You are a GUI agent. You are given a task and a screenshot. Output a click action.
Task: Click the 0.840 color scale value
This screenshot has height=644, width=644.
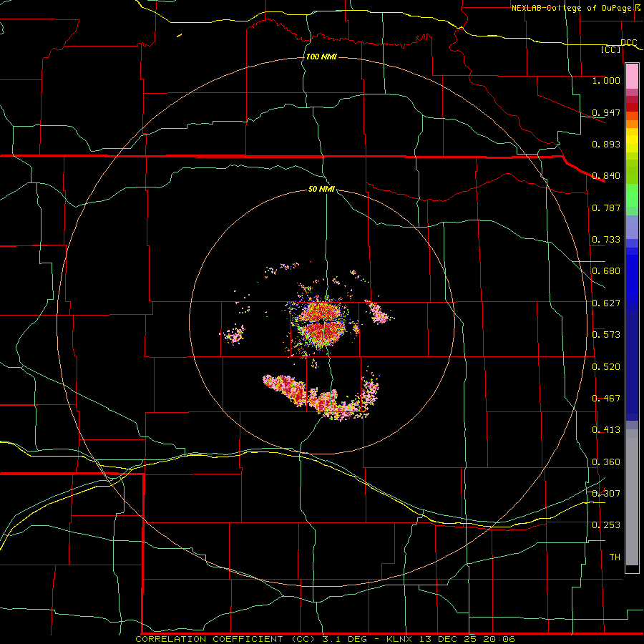coord(606,176)
